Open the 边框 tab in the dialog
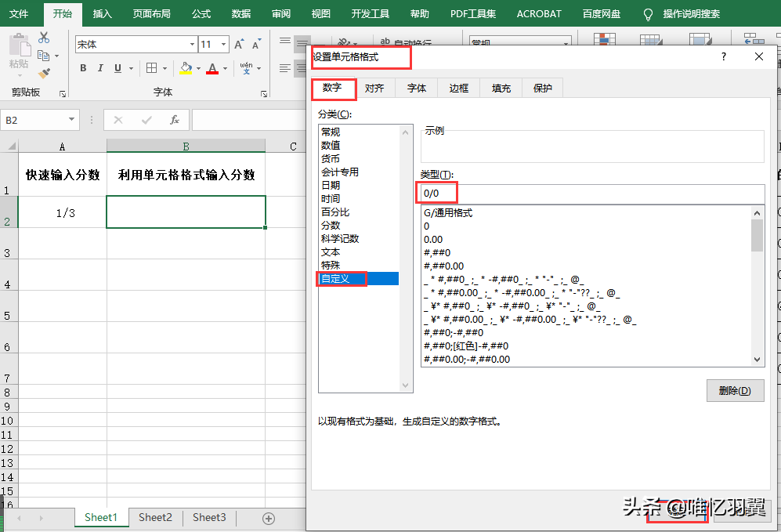This screenshot has width=781, height=532. pos(459,89)
